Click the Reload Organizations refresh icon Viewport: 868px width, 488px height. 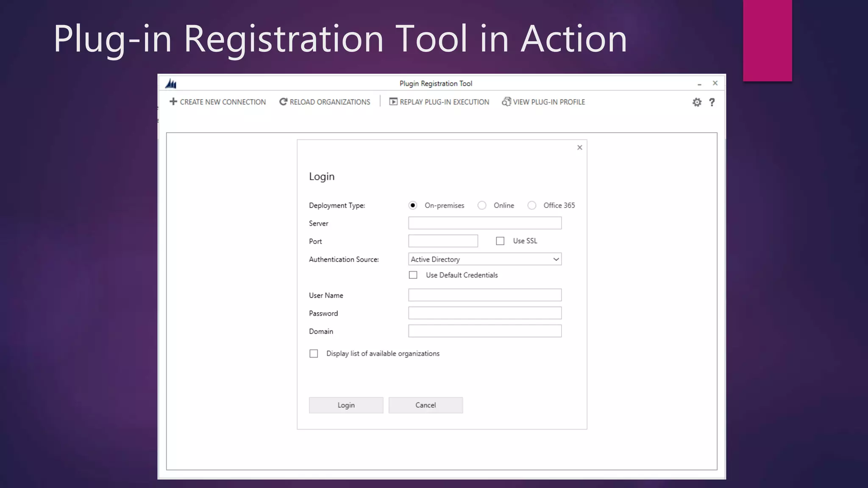tap(283, 102)
